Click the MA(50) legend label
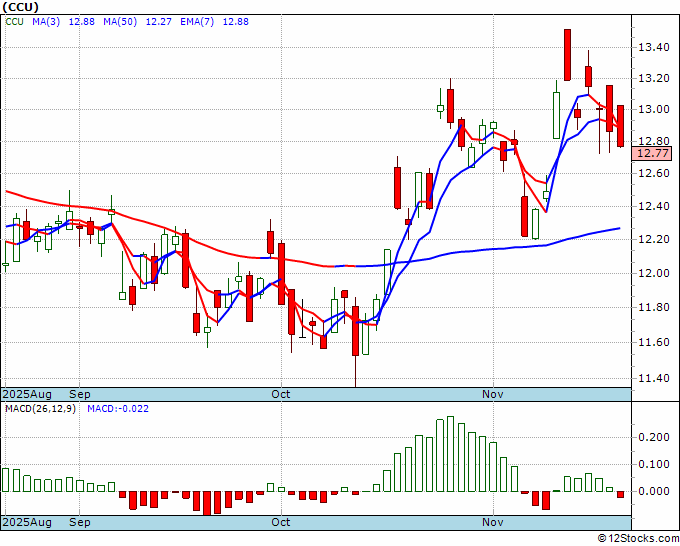This screenshot has width=680, height=546. tap(120, 21)
